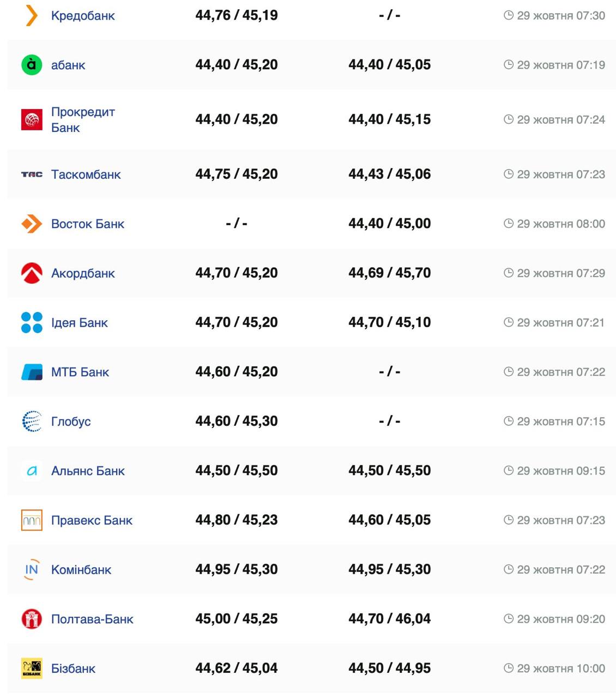Click the red Акордбанк logo icon
The height and width of the screenshot is (698, 616).
(x=32, y=273)
